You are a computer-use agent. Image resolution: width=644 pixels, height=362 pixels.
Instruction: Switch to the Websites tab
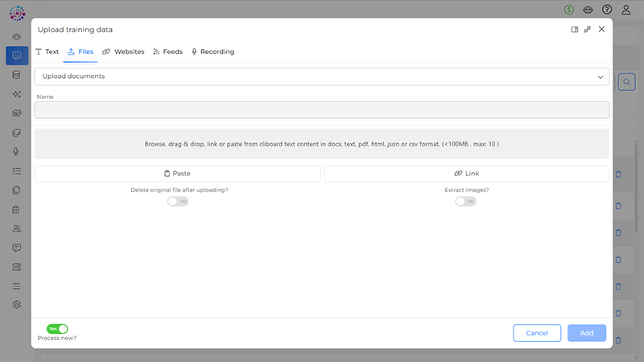[x=123, y=51]
